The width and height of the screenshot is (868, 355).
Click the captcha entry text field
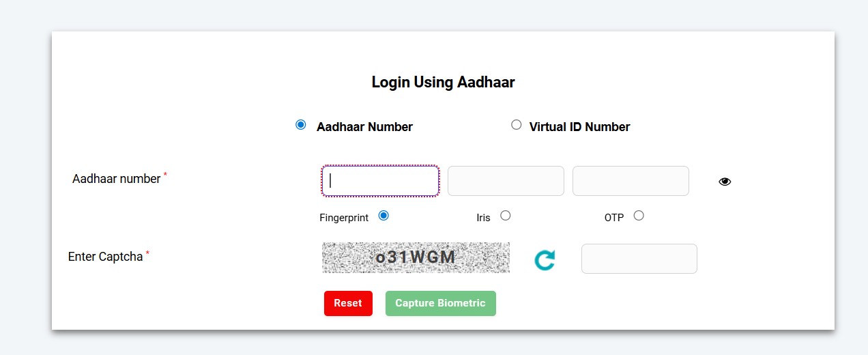(639, 259)
